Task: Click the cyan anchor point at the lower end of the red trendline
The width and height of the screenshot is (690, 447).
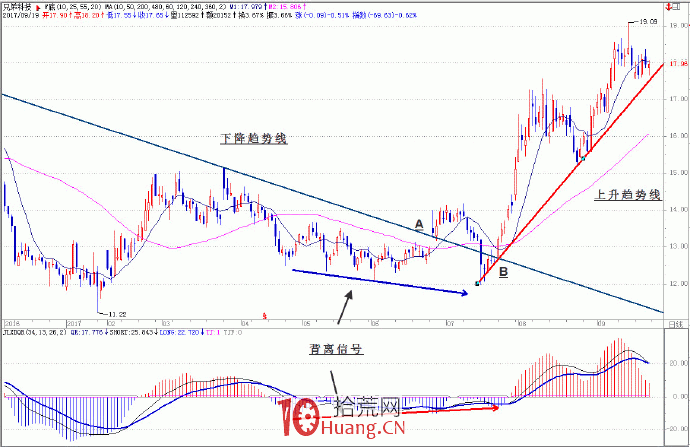Action: (x=477, y=284)
